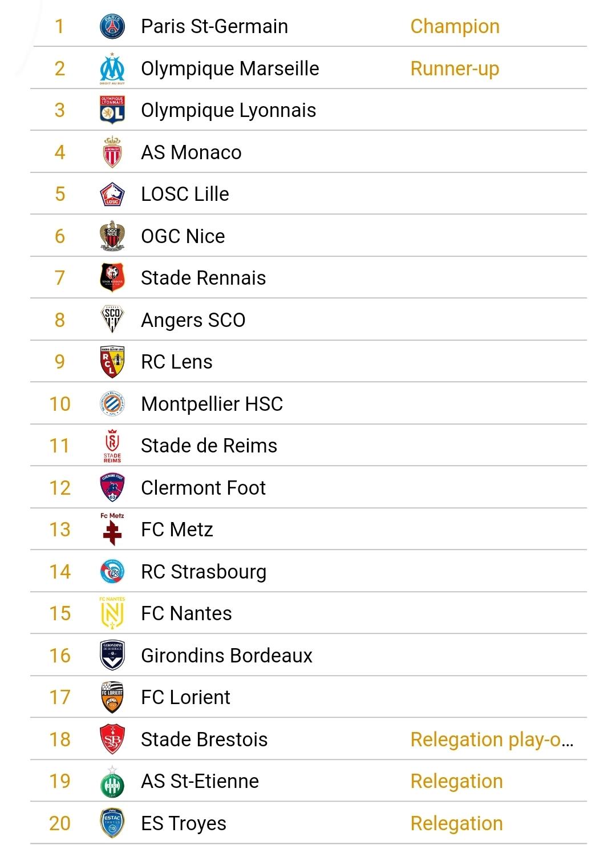Click the Paris St-Germain club crest
The height and width of the screenshot is (853, 616).
point(112,26)
